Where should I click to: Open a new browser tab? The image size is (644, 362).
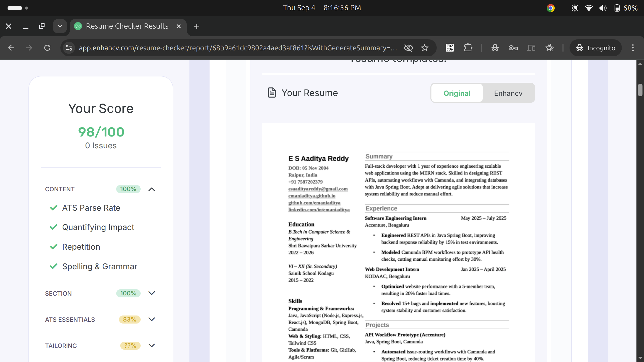point(197,26)
